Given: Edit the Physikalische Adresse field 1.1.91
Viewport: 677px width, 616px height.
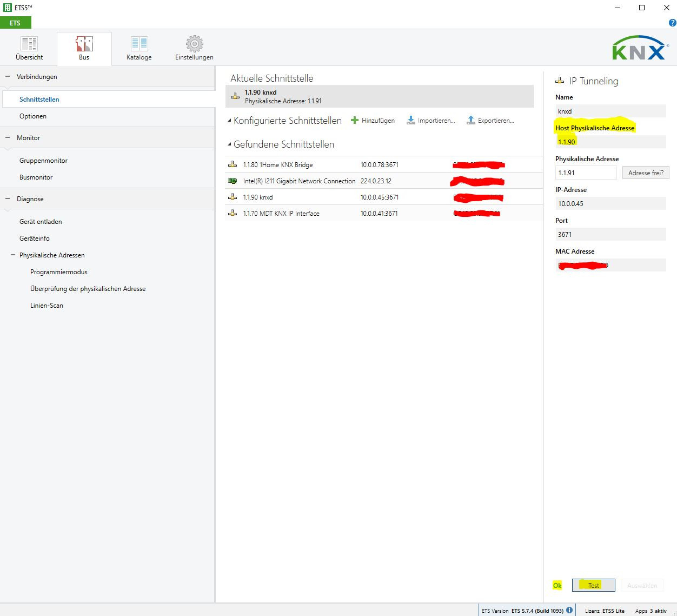Looking at the screenshot, I should click(586, 173).
